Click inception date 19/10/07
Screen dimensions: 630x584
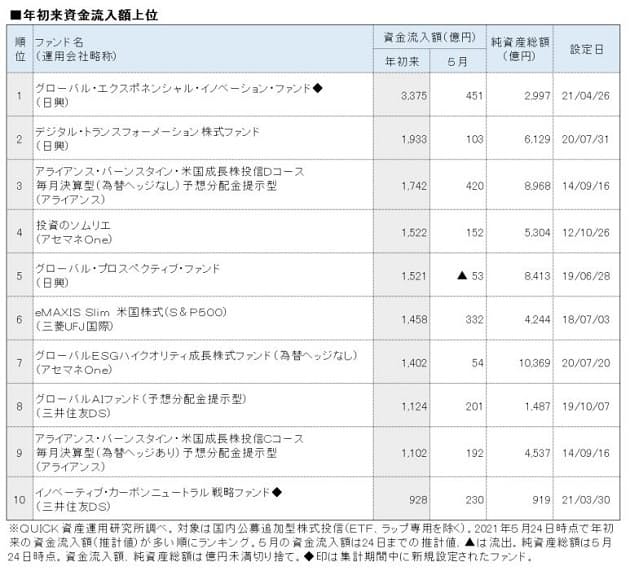coord(585,406)
